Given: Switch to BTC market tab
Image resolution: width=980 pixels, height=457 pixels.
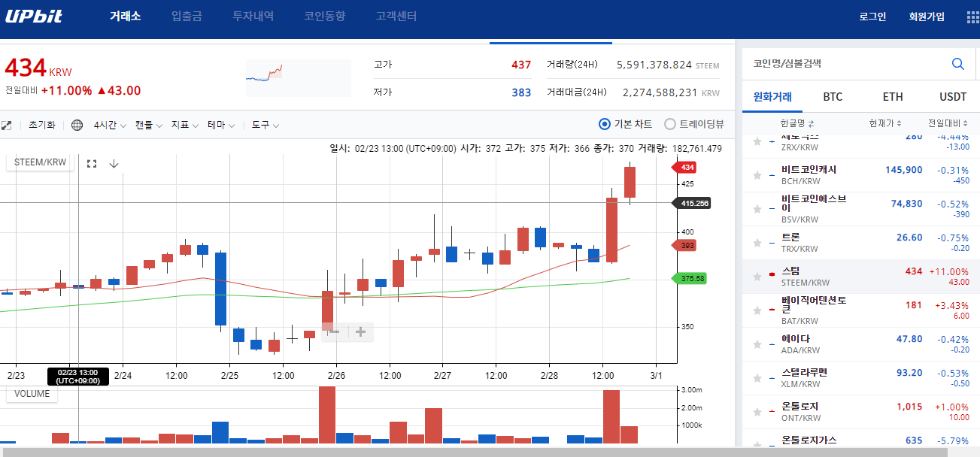Looking at the screenshot, I should point(833,97).
